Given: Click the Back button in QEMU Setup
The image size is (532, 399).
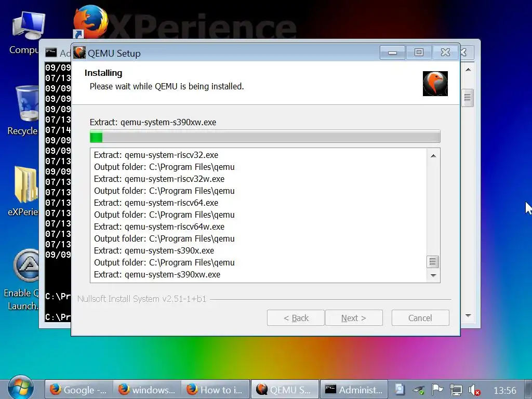Looking at the screenshot, I should click(296, 318).
